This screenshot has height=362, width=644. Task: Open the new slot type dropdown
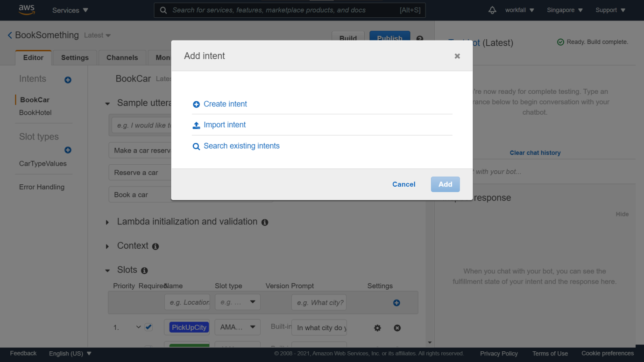tap(237, 302)
